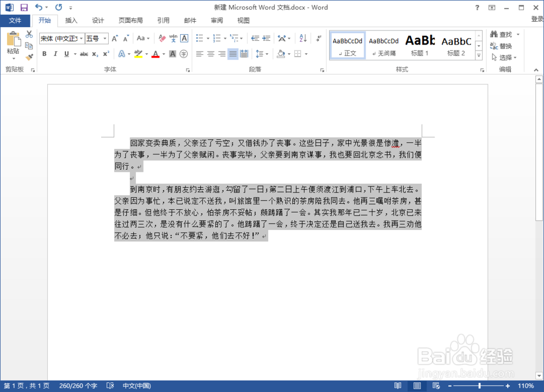Screen dimensions: 544x392
Task: Switch to Web Layout view
Action: pyautogui.click(x=436, y=386)
